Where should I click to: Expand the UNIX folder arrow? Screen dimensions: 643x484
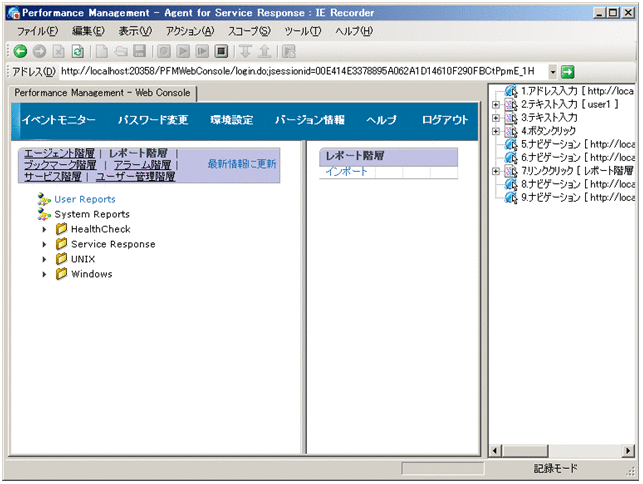click(x=44, y=259)
